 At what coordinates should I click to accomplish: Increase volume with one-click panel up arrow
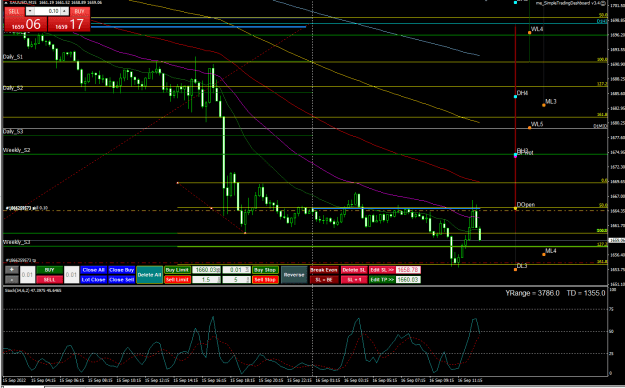pos(64,11)
